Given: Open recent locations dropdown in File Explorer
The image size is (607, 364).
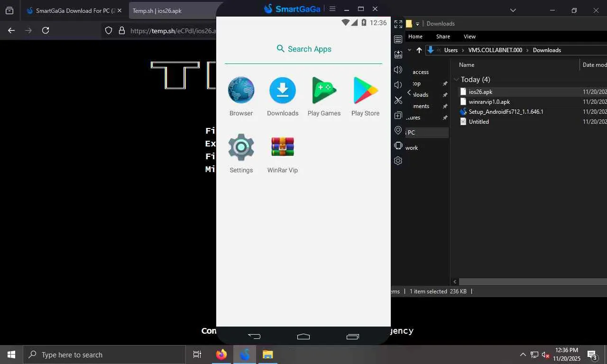Looking at the screenshot, I should 410,50.
